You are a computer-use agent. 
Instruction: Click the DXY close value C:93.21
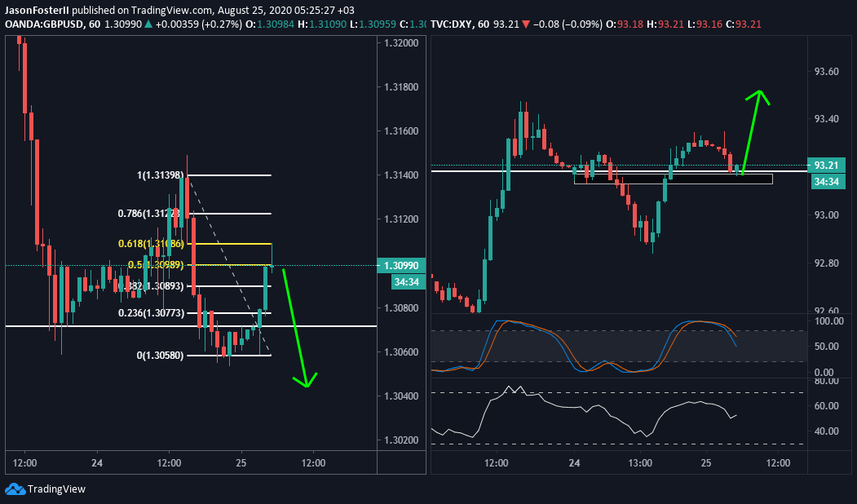coord(744,24)
